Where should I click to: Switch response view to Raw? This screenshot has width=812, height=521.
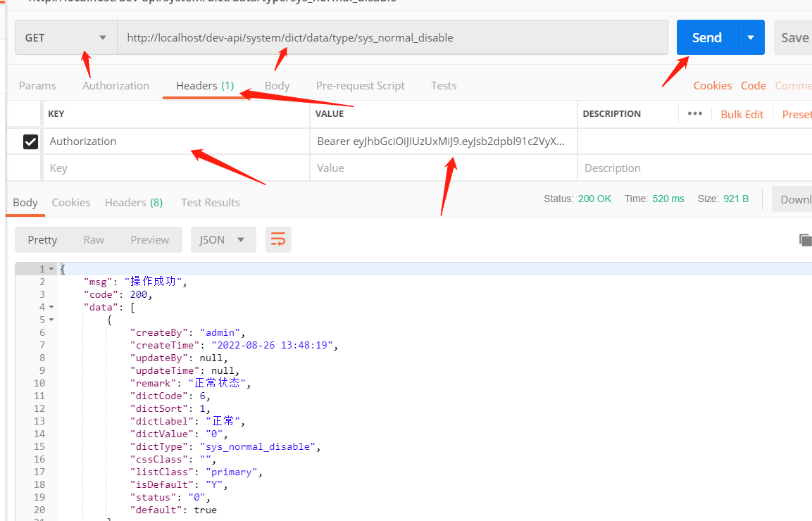(x=94, y=240)
